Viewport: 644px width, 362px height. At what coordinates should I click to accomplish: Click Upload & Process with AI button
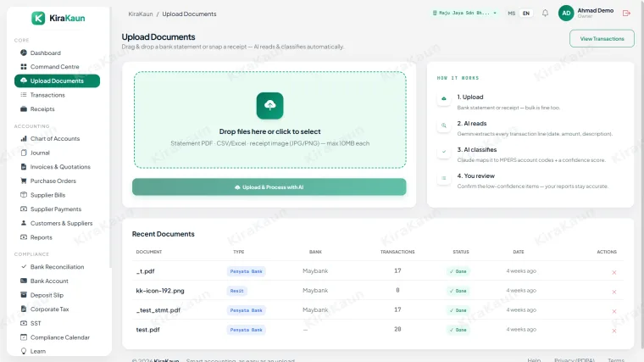(x=269, y=187)
